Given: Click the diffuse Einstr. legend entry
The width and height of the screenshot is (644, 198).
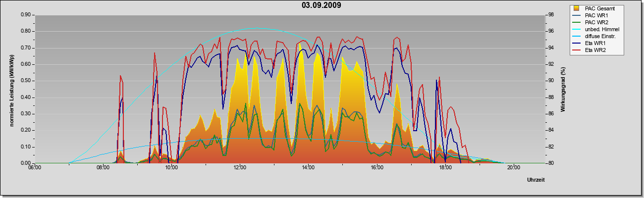Looking at the screenshot, I should 595,37.
